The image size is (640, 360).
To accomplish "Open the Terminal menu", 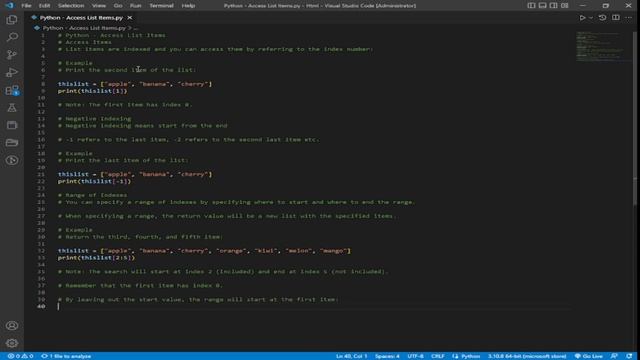I will [x=161, y=5].
